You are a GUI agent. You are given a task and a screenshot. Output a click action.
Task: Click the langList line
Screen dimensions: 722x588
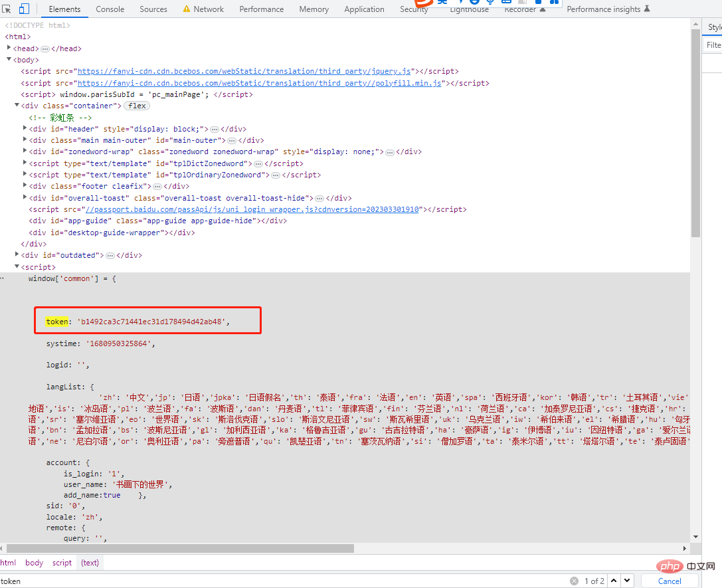(x=70, y=387)
